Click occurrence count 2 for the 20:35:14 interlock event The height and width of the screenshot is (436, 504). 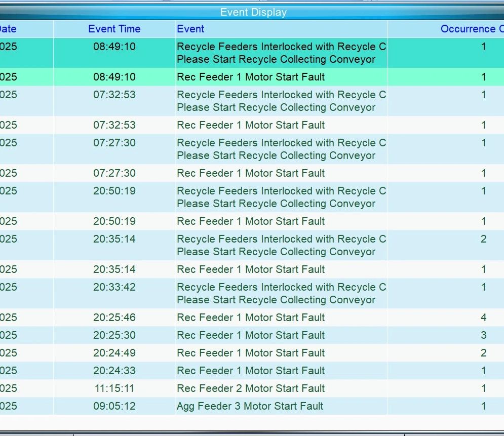[x=483, y=239]
